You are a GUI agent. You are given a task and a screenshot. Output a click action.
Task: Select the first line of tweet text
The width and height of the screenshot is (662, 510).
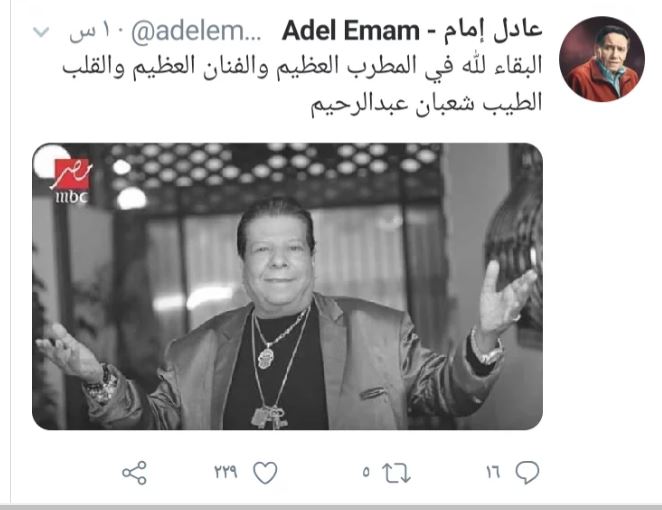coord(302,68)
